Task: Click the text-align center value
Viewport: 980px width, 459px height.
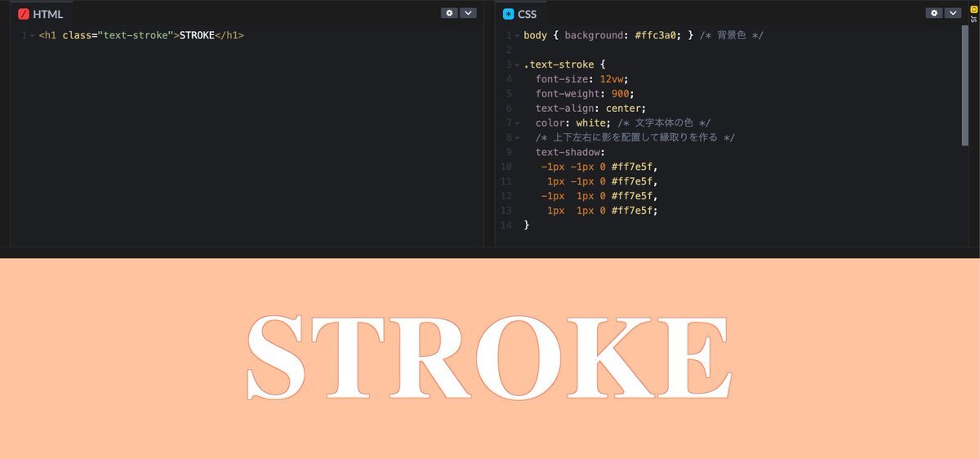Action: 622,109
